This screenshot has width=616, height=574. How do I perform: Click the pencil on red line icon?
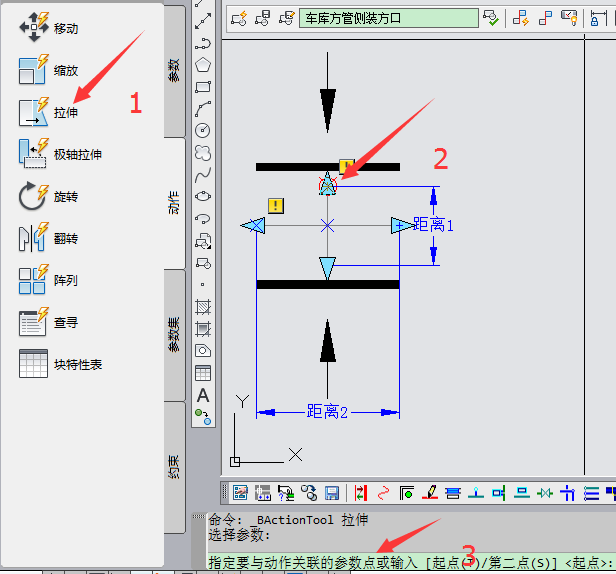430,493
